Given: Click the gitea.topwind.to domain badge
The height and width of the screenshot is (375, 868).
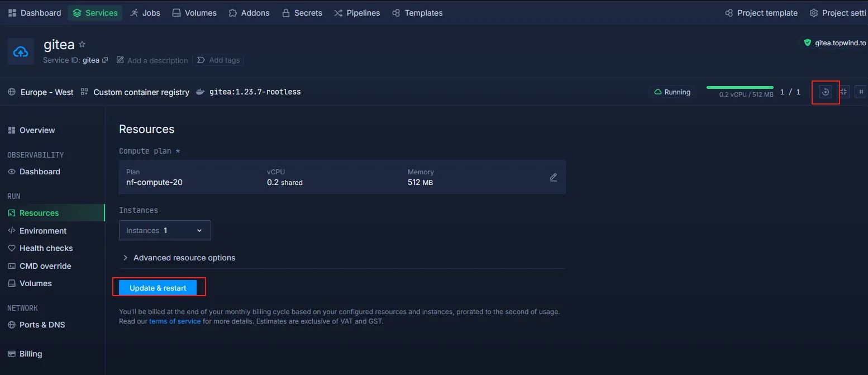Looking at the screenshot, I should [x=833, y=42].
